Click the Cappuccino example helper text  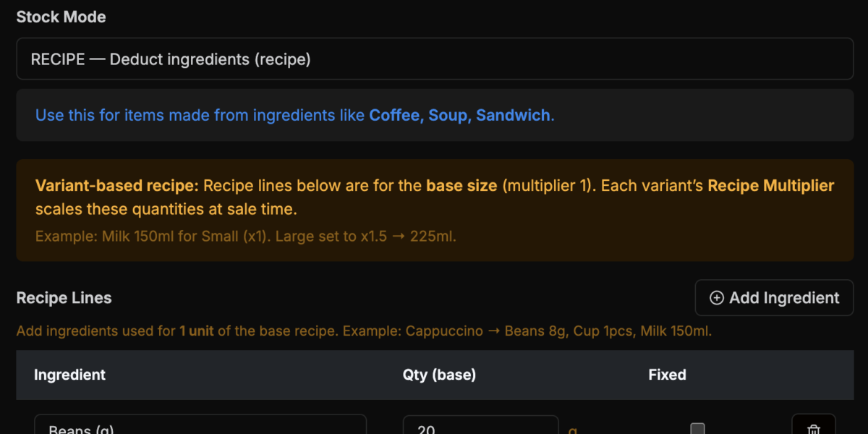[364, 332]
